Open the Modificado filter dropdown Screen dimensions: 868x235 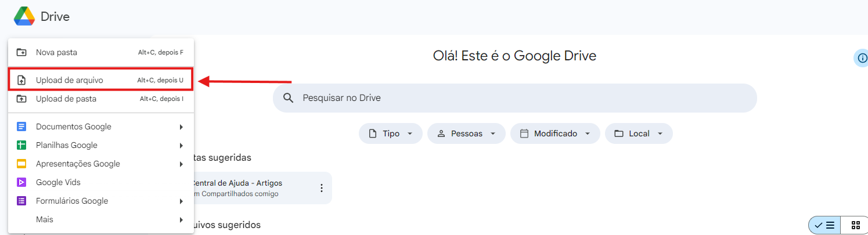[555, 133]
